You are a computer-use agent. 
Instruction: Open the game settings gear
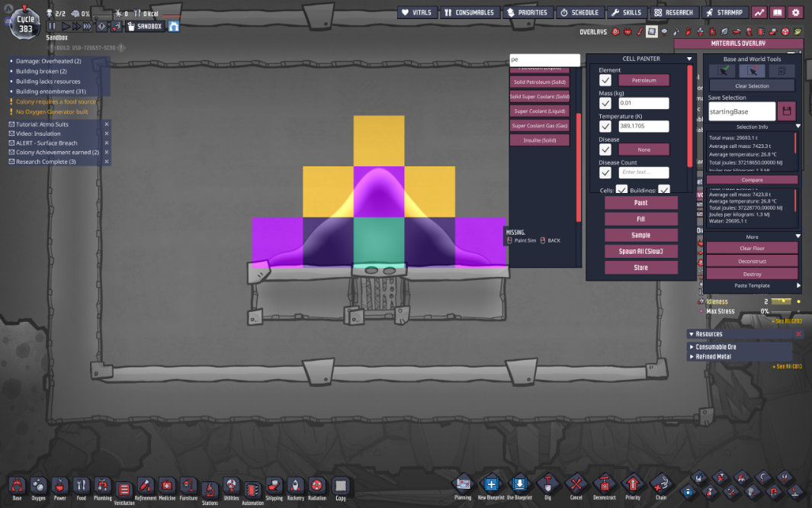click(796, 12)
